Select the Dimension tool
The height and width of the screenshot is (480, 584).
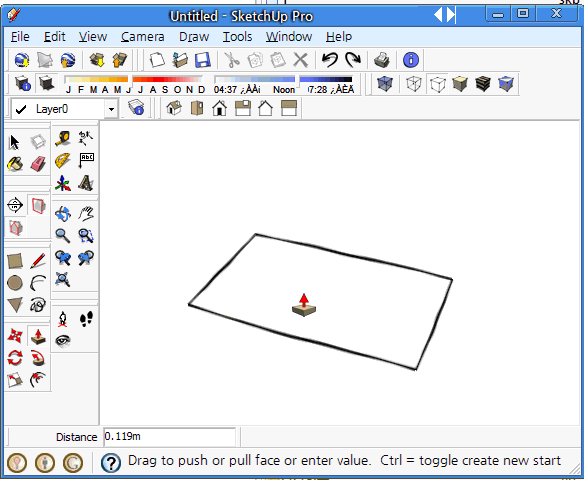86,139
